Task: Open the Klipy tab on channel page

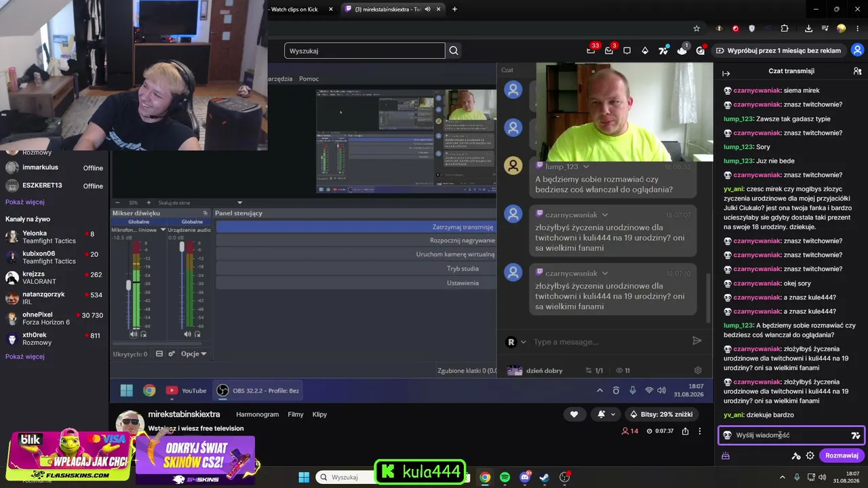Action: [x=319, y=414]
